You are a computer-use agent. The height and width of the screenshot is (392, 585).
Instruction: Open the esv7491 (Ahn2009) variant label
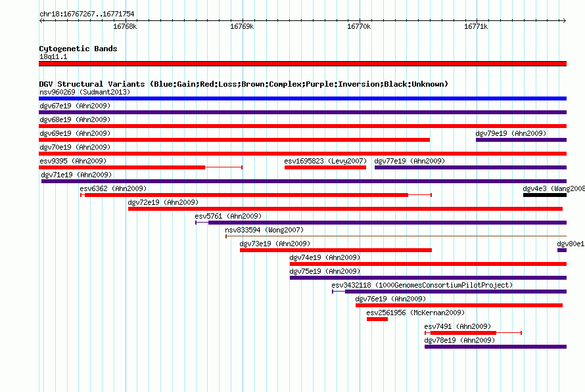coord(457,326)
